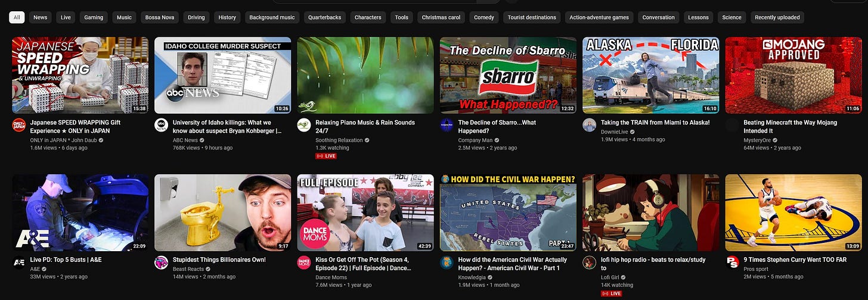This screenshot has height=300, width=868.
Task: Click the A&E channel avatar icon
Action: pyautogui.click(x=18, y=262)
